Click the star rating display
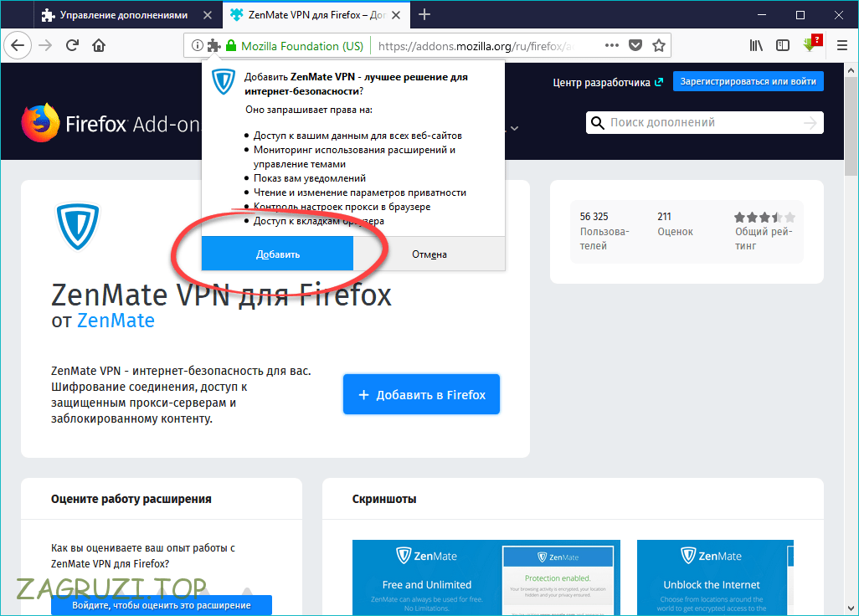The width and height of the screenshot is (859, 616). coord(764,217)
